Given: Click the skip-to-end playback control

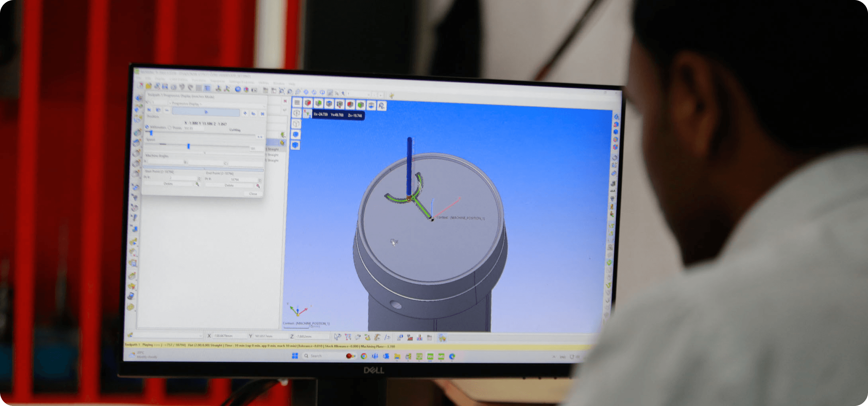Looking at the screenshot, I should 262,114.
